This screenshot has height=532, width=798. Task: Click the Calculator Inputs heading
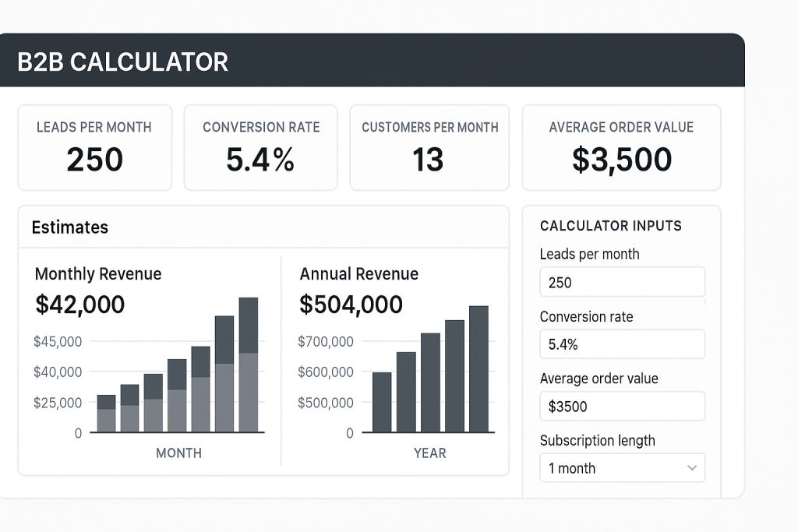tap(610, 226)
